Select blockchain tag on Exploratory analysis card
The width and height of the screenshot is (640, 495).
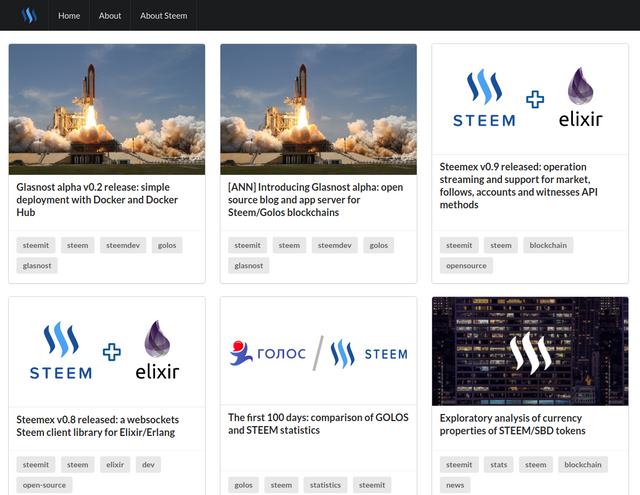pyautogui.click(x=583, y=465)
